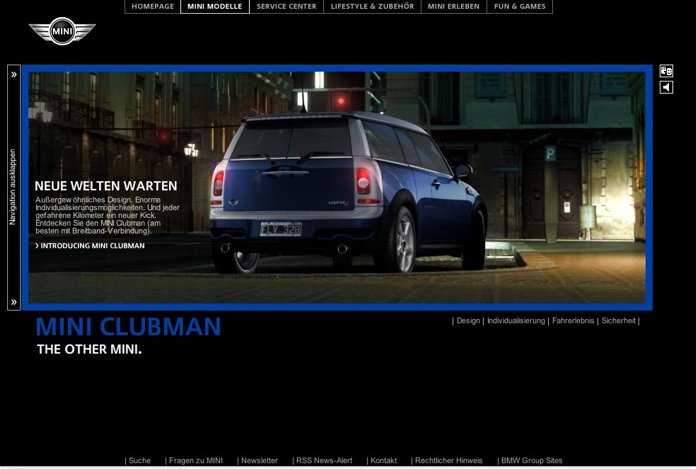Select the MINI MODELLE menu tab
Image resolution: width=696 pixels, height=469 pixels.
[214, 6]
